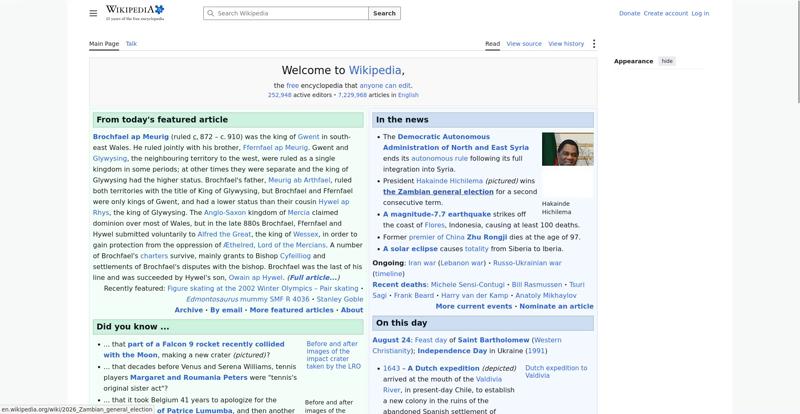Select the Main Page tab

104,44
